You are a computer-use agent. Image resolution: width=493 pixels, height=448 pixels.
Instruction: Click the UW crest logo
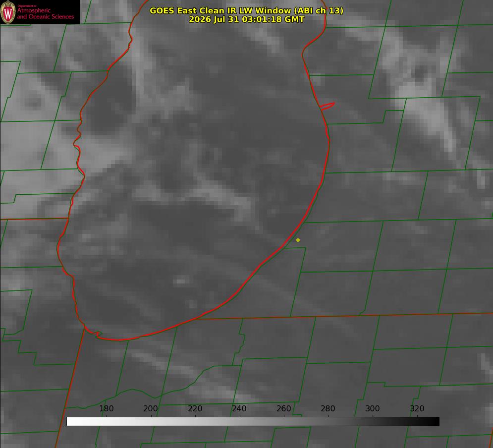coord(8,12)
